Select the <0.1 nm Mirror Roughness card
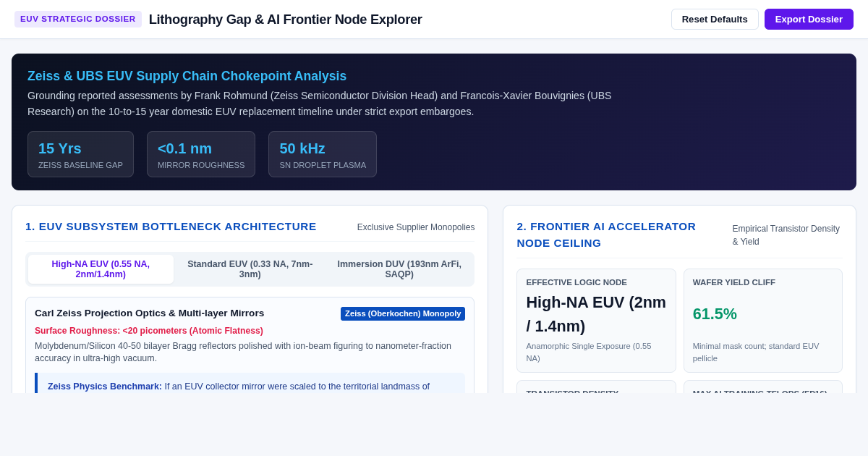The width and height of the screenshot is (868, 456). (x=201, y=154)
